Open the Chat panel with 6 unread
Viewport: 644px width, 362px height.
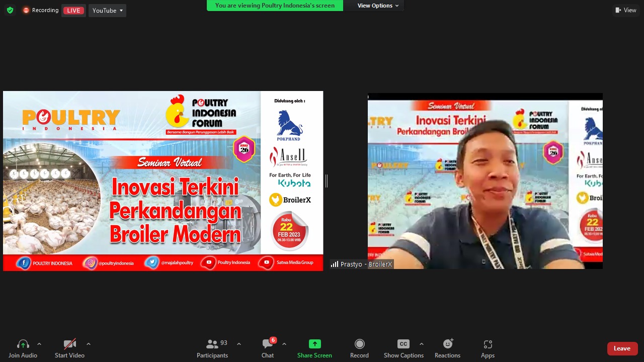point(268,344)
